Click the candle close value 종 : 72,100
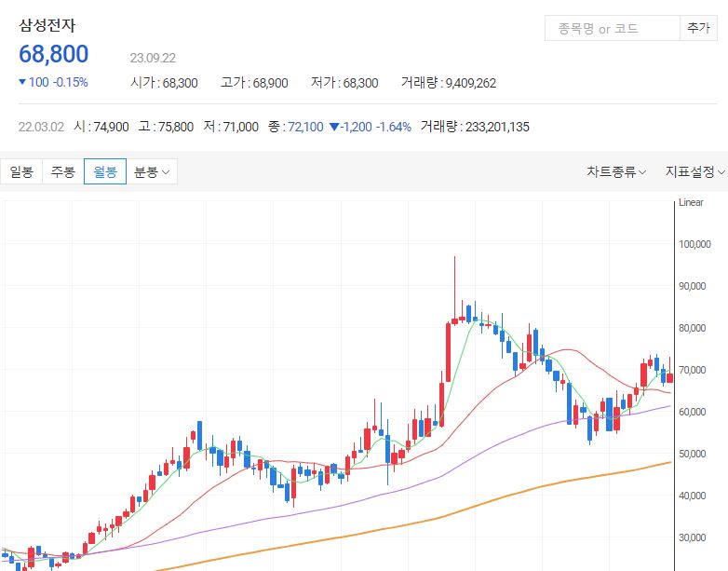The height and width of the screenshot is (571, 728). point(296,127)
